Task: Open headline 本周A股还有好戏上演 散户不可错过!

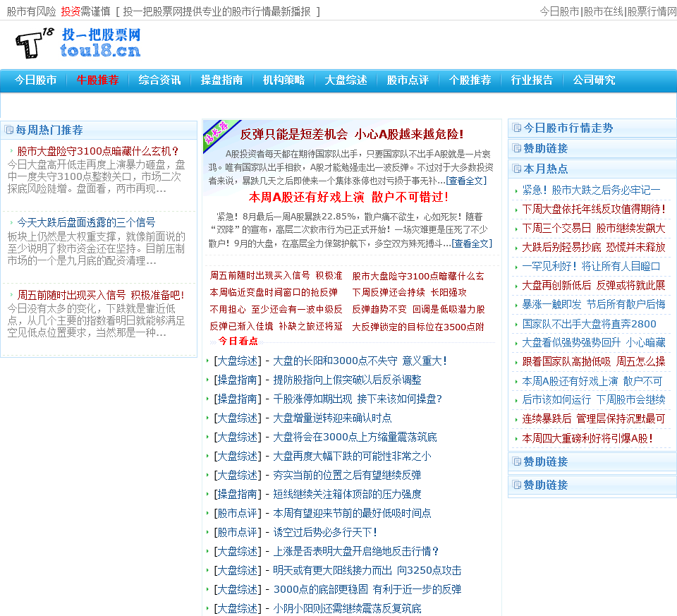Action: click(349, 197)
